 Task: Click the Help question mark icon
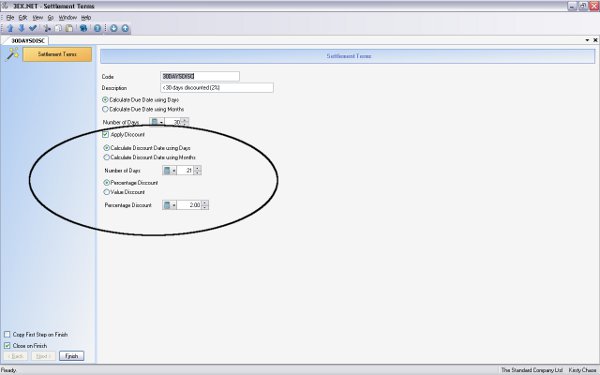[97, 28]
